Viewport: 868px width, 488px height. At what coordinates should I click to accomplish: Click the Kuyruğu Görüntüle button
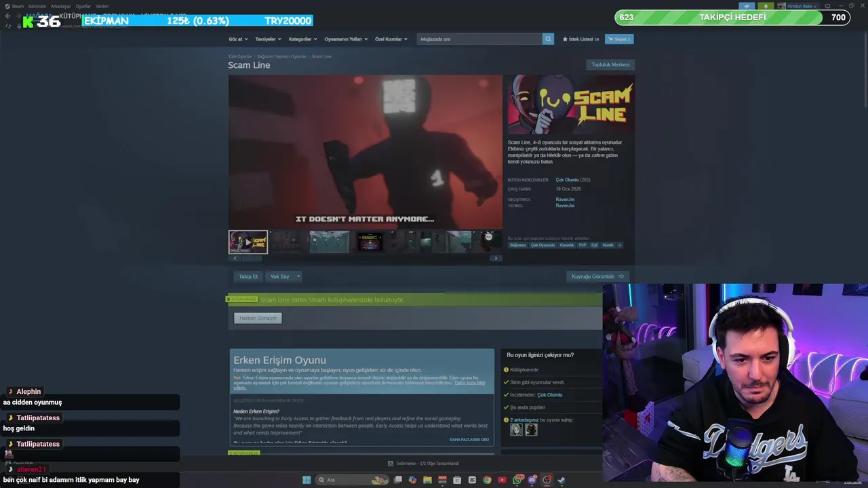point(597,277)
